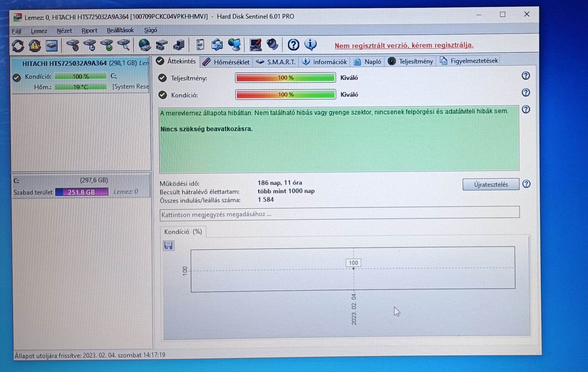
Task: Click the globe with disk toolbar icon
Action: [x=145, y=45]
